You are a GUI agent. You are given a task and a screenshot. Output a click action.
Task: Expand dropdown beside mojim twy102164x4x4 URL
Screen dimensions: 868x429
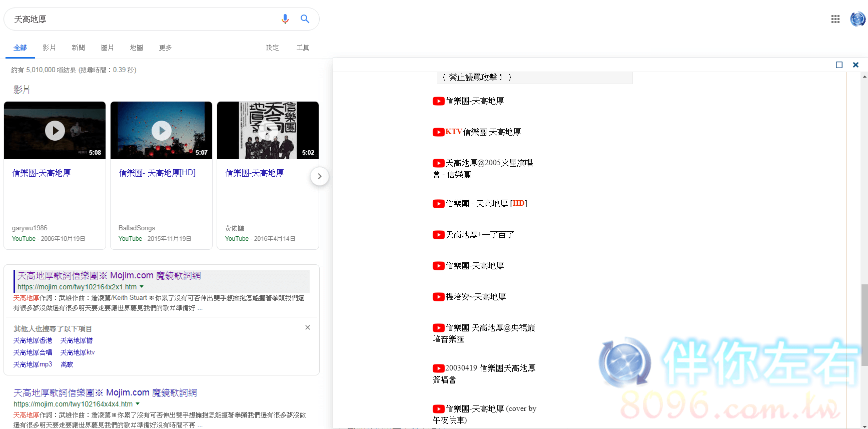pyautogui.click(x=138, y=404)
